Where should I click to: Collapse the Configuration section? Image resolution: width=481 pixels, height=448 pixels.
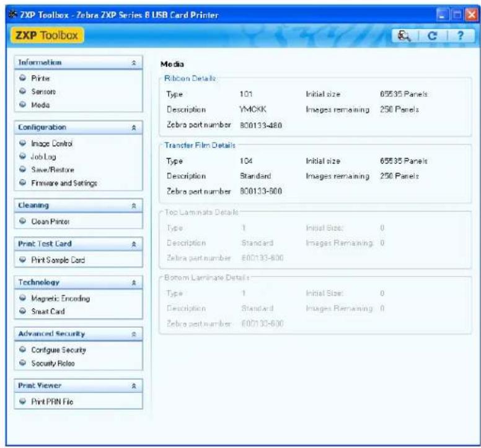[134, 128]
